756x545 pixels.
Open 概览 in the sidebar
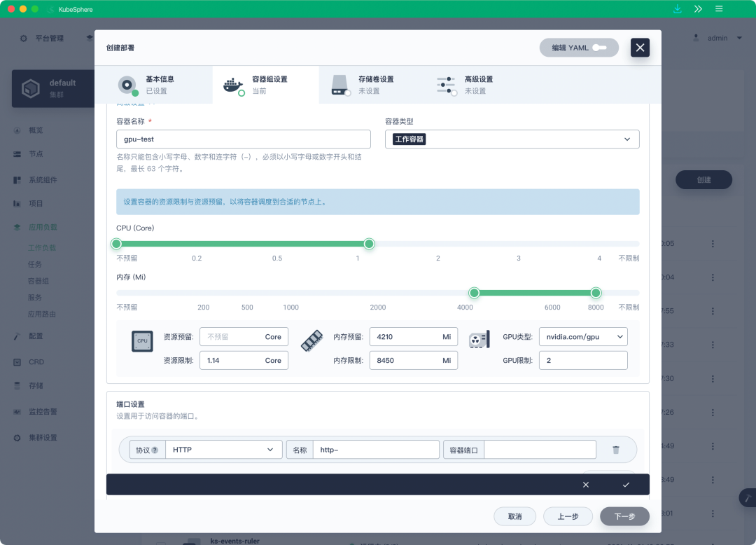(x=29, y=130)
